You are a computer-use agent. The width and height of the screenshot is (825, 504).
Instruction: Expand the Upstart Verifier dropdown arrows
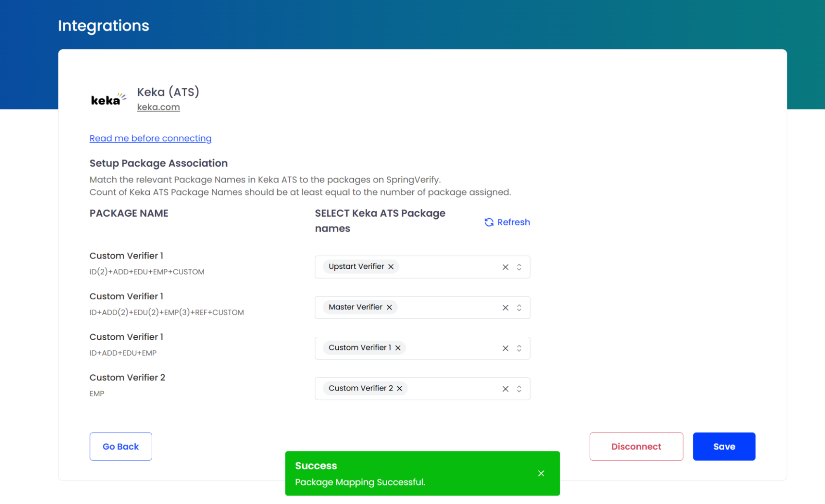[x=519, y=267]
